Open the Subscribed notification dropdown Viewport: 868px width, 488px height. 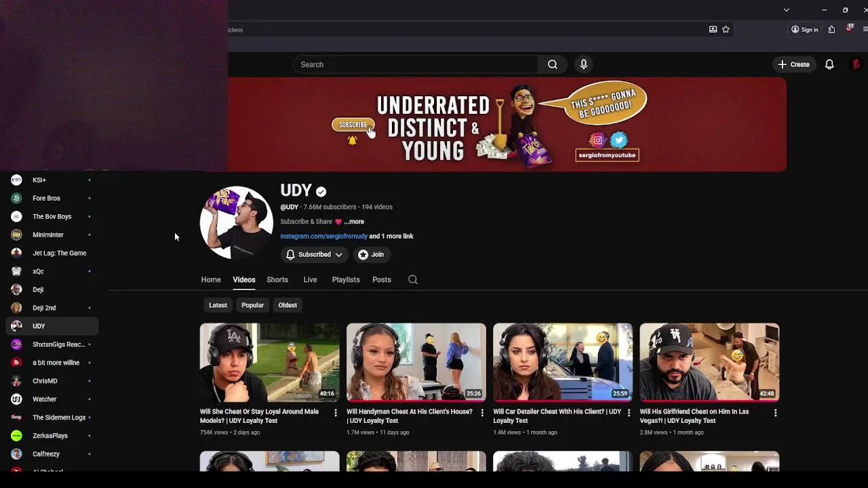tap(314, 255)
